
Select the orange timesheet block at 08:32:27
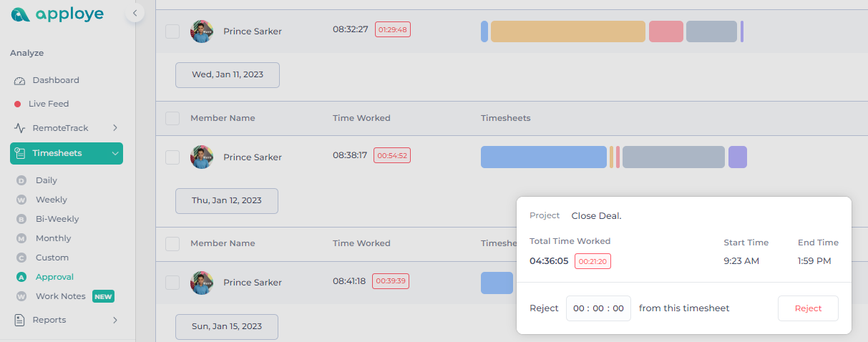pyautogui.click(x=568, y=31)
